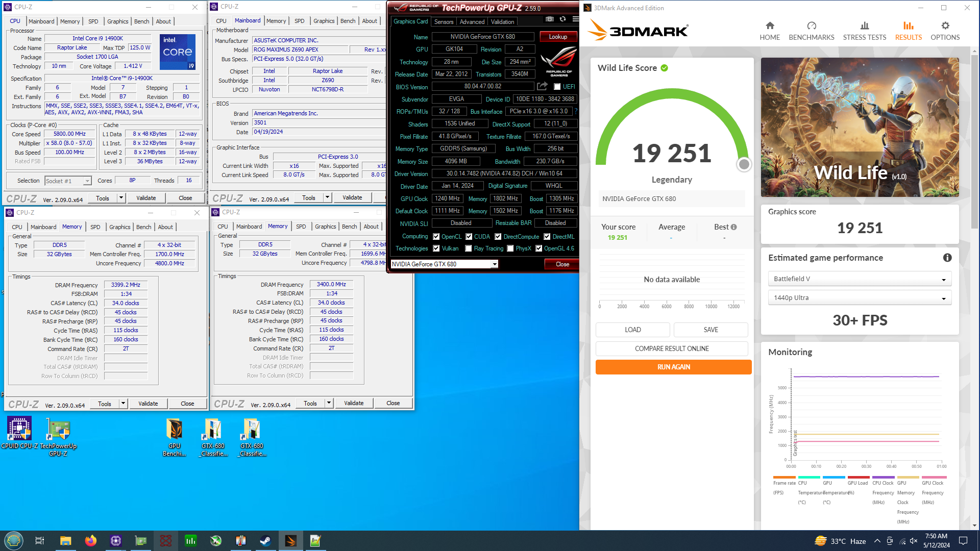980x551 pixels.
Task: Open TechPowerUp GPU-Z desktop shortcut
Action: (58, 436)
